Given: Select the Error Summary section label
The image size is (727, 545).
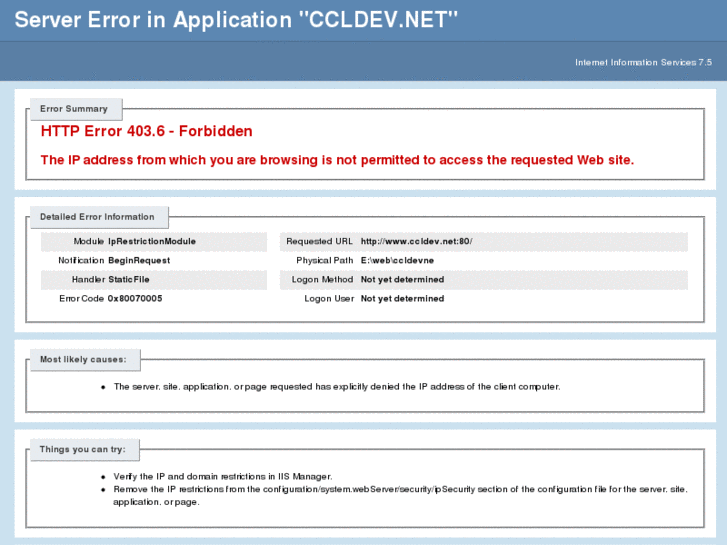Looking at the screenshot, I should 74,109.
